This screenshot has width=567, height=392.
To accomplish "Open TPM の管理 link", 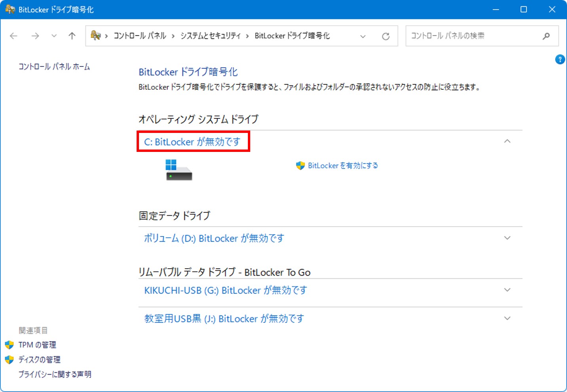I will (x=37, y=345).
